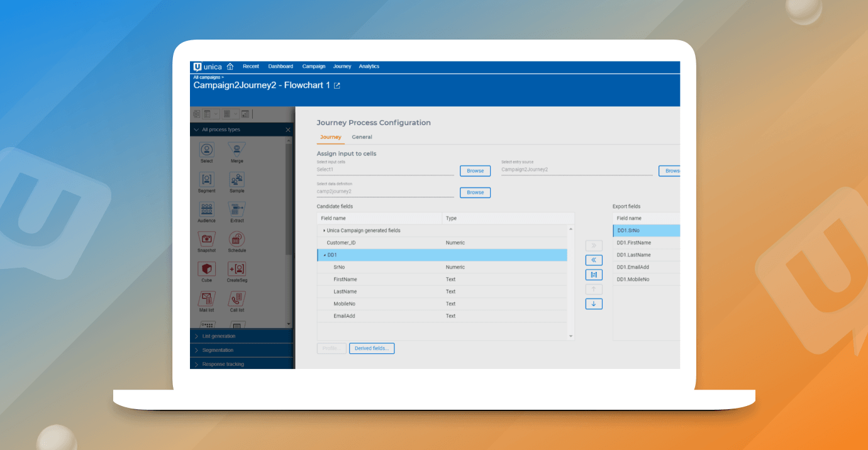Click the unica logo
Viewport: 868px width, 450px height.
208,67
